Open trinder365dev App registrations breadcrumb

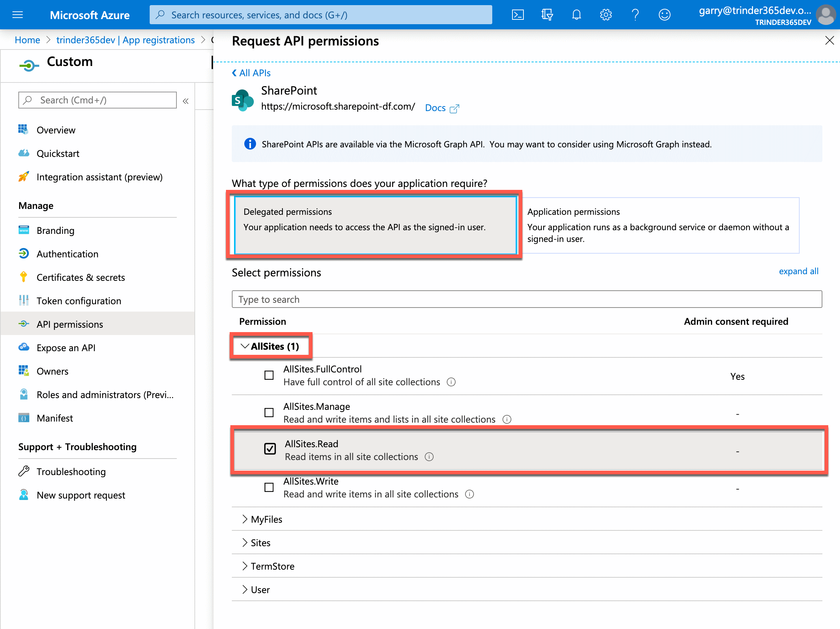click(125, 40)
